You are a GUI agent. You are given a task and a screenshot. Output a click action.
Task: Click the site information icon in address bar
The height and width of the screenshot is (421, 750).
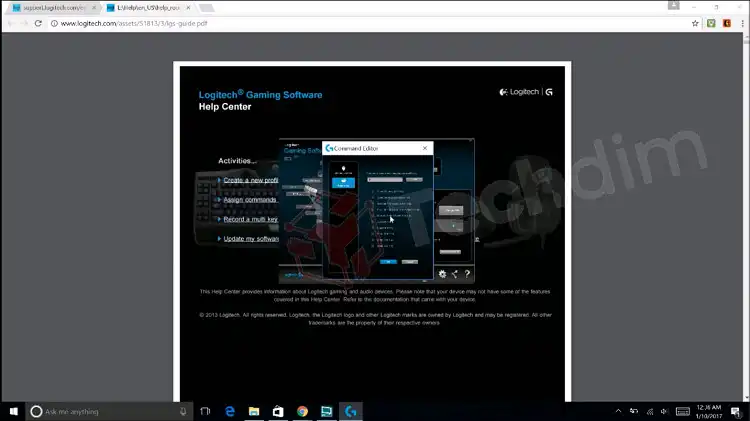click(x=54, y=23)
